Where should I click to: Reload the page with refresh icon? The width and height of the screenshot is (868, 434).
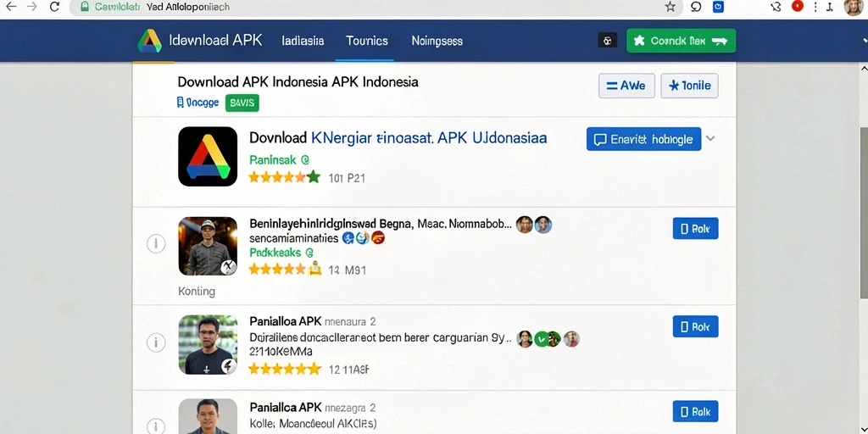[x=54, y=7]
